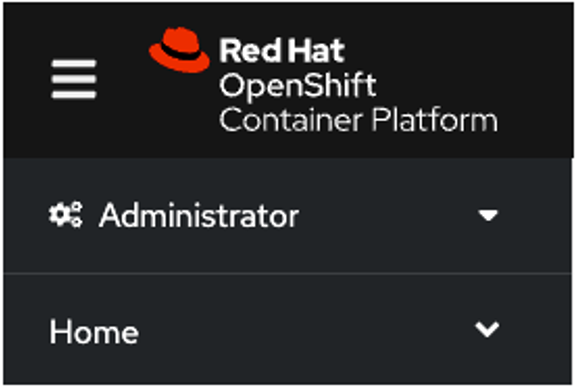Open the Administrator perspective switcher
577x387 pixels.
288,216
